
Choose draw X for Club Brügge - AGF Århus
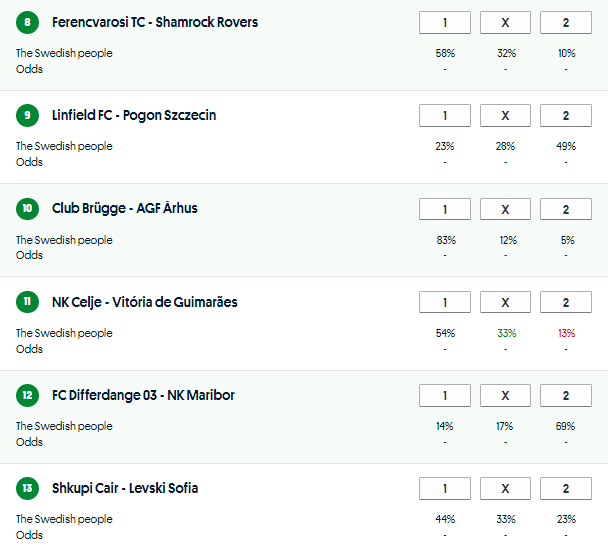coord(505,209)
